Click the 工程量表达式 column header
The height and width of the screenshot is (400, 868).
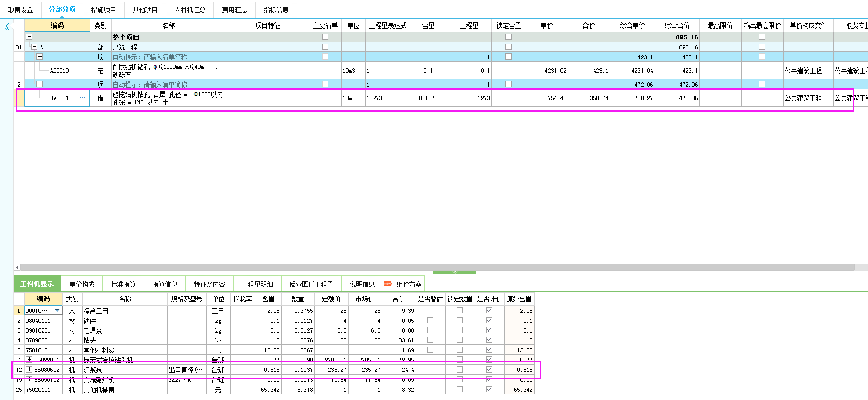pos(388,25)
